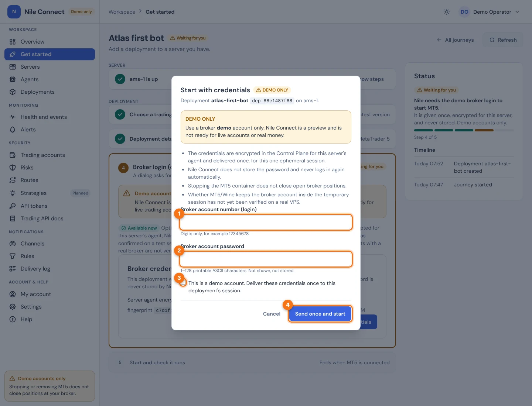Click the Settings gear icon in sidebar
The image size is (532, 406).
pyautogui.click(x=13, y=307)
